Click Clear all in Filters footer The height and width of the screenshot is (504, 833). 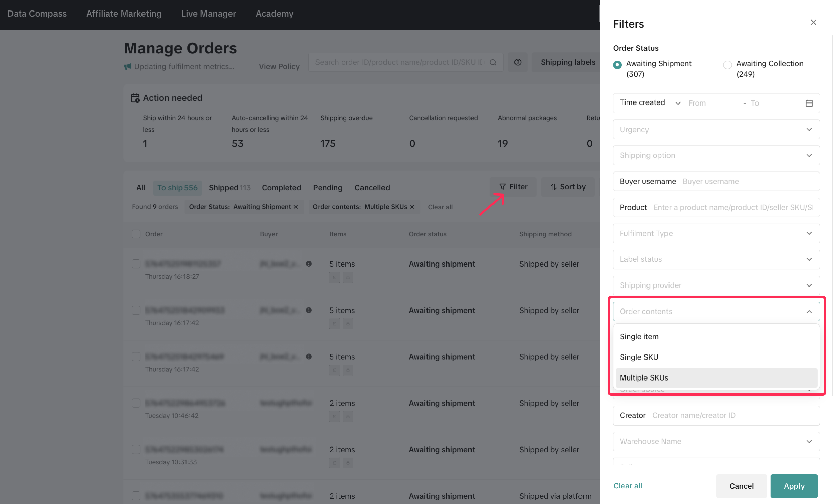(x=627, y=486)
